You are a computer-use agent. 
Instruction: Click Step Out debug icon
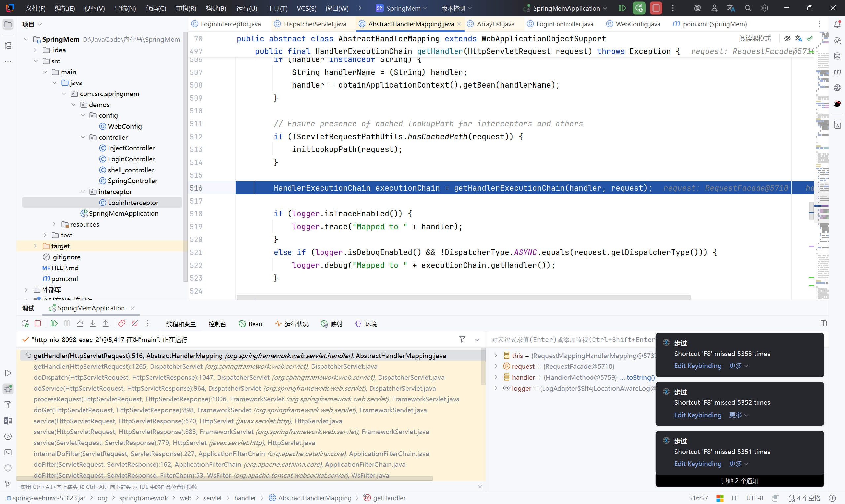click(x=106, y=324)
